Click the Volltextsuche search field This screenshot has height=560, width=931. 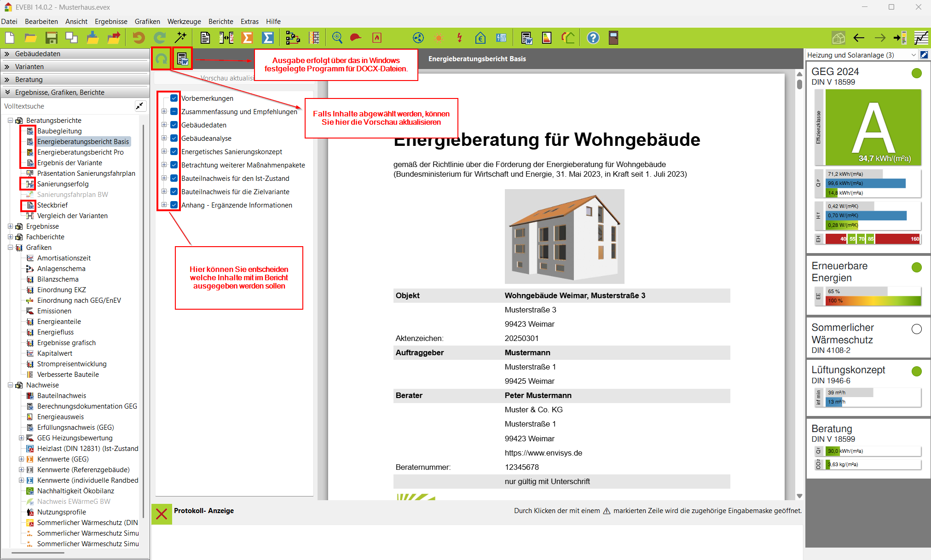point(67,106)
